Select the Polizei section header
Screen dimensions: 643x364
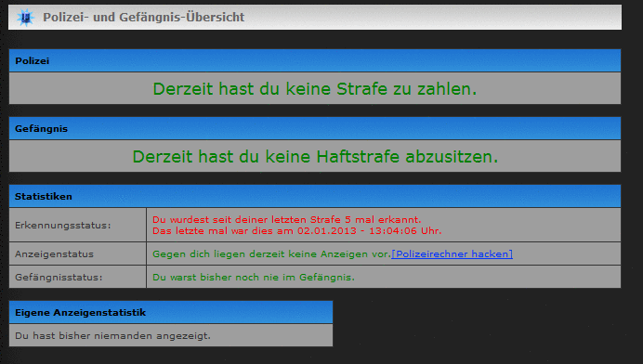pos(315,60)
